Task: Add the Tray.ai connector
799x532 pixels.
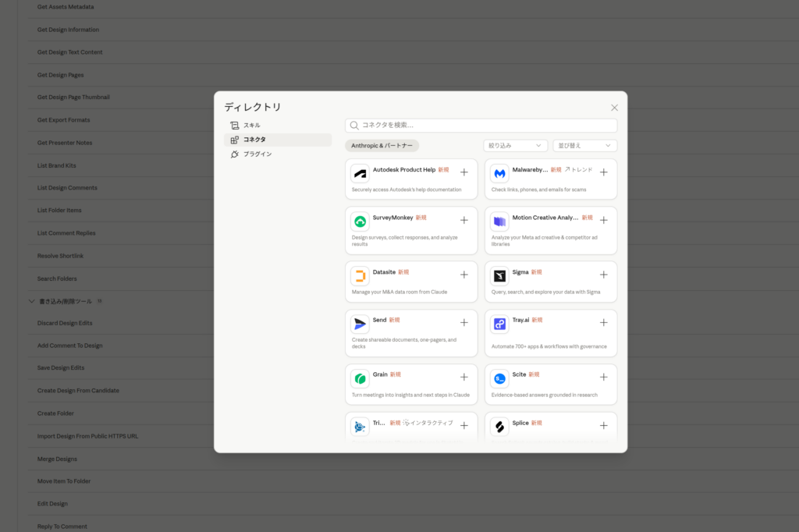Action: point(603,323)
